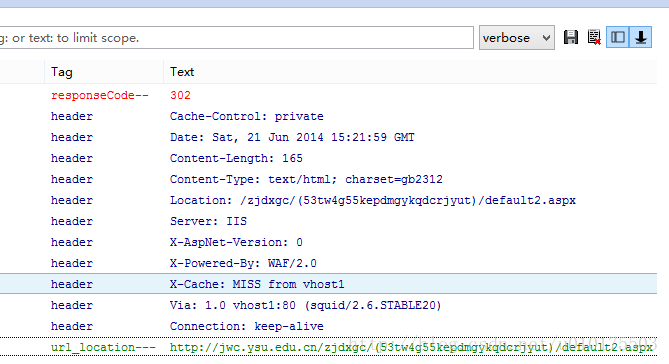Select the Cache-Control: private row
Image resolution: width=669 pixels, height=364 pixels.
[329, 116]
